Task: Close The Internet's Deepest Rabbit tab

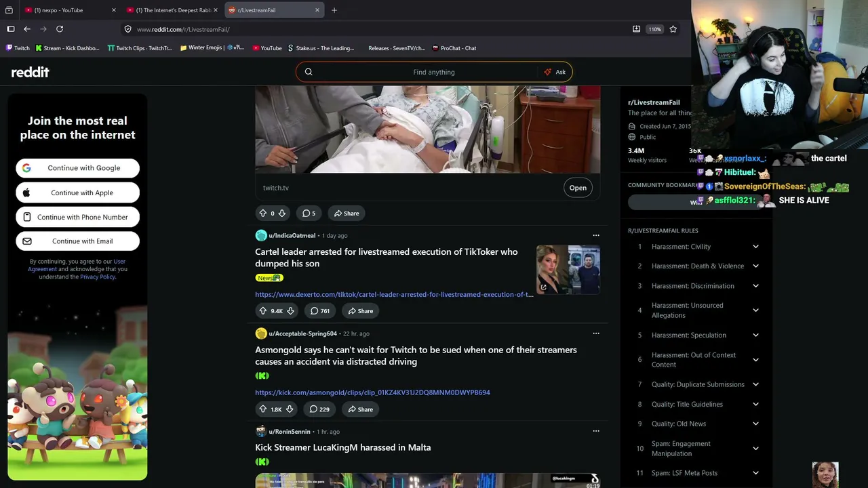Action: click(216, 10)
